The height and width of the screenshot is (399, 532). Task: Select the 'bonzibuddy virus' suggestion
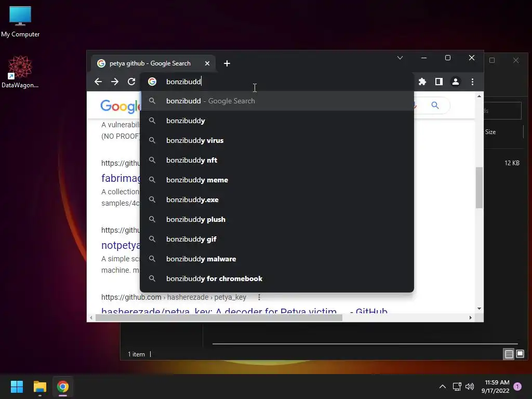[277, 140]
